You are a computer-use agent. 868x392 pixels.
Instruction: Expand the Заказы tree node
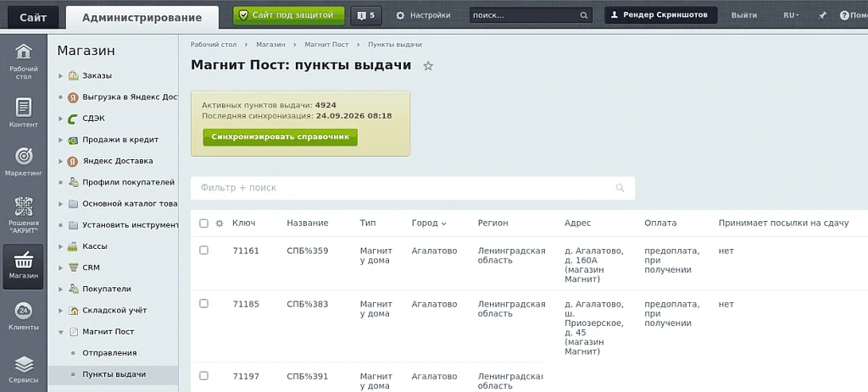pyautogui.click(x=61, y=75)
